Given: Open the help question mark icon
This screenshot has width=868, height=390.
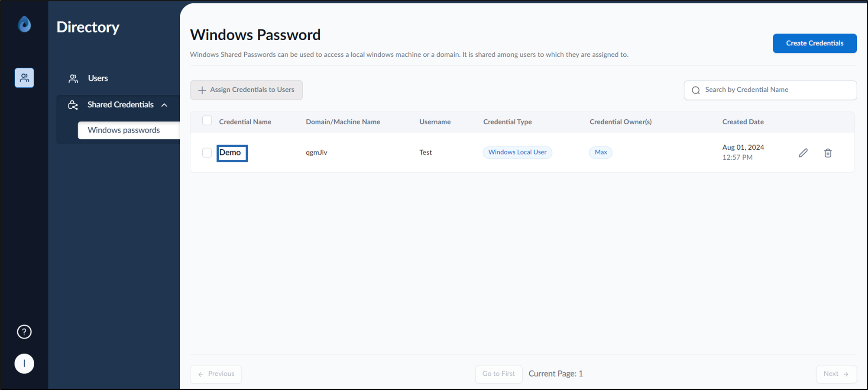Looking at the screenshot, I should point(24,332).
